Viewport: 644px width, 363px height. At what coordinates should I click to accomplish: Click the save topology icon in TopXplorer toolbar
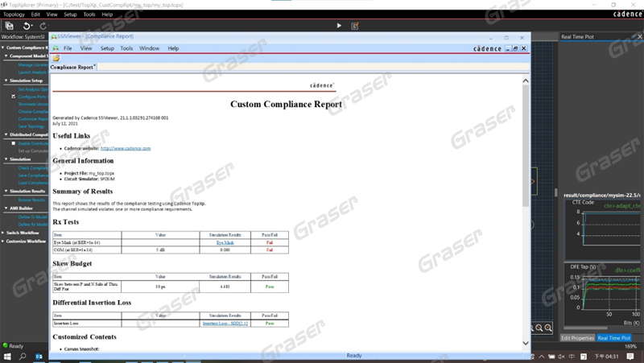click(9, 26)
